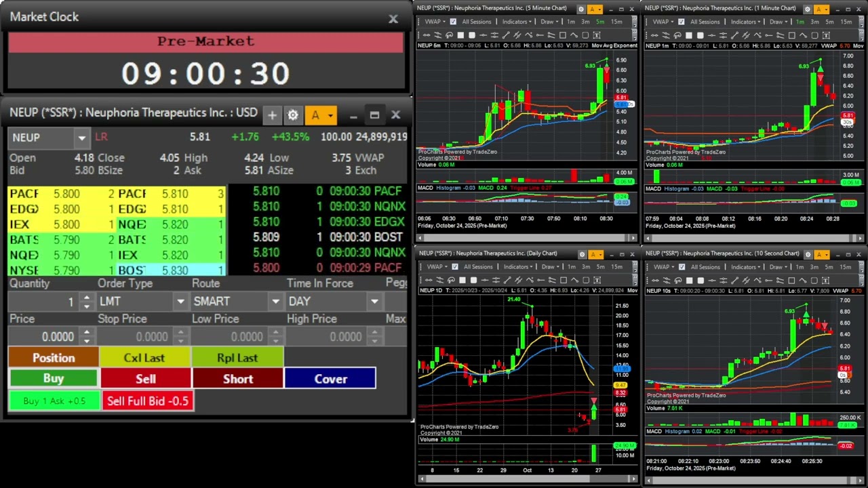Open Route SMART dropdown
Image resolution: width=868 pixels, height=488 pixels.
275,301
